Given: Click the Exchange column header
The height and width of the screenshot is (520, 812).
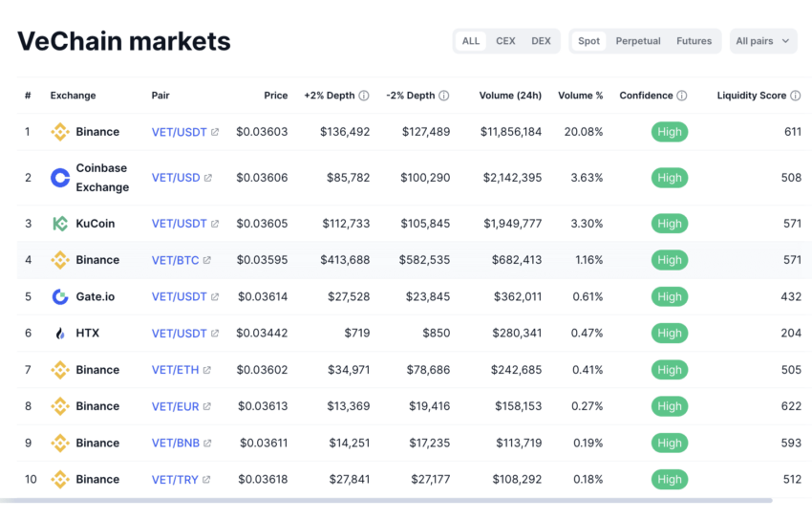Looking at the screenshot, I should (x=73, y=96).
